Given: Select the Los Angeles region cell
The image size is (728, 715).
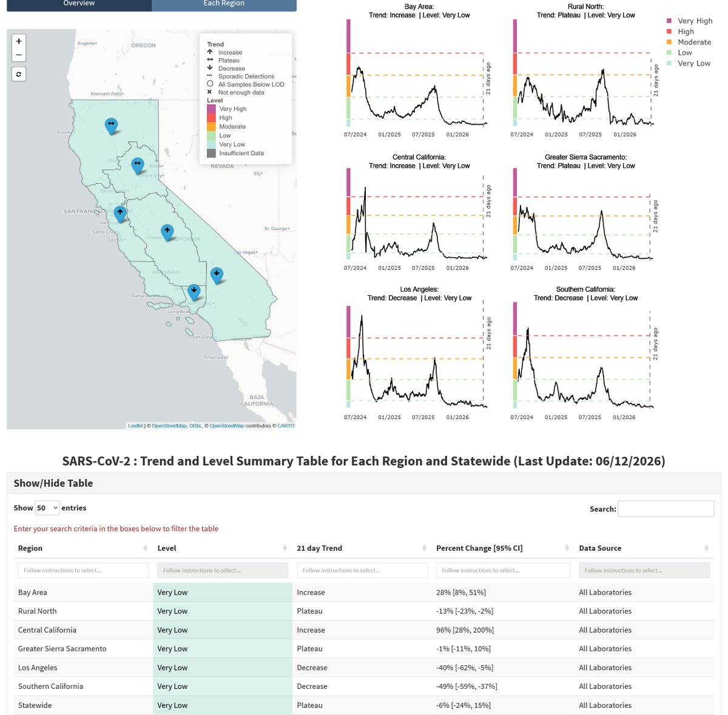Looking at the screenshot, I should 83,668.
